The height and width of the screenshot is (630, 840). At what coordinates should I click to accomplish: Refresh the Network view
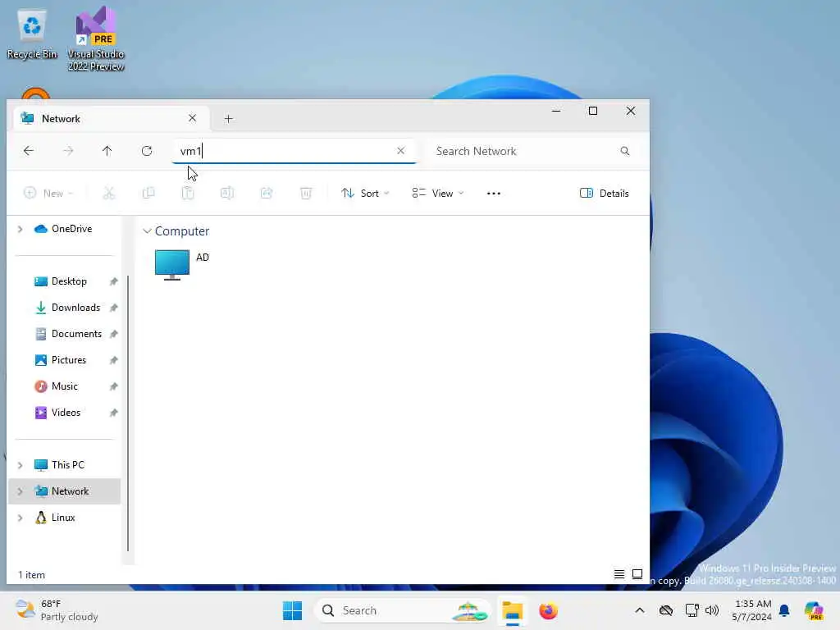[x=147, y=151]
